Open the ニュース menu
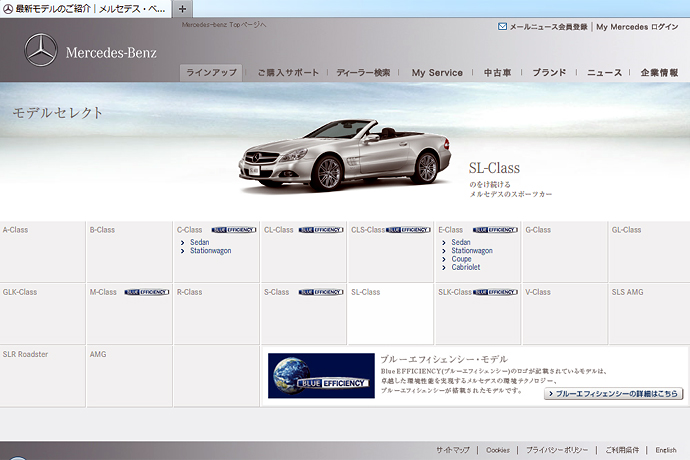The image size is (690, 460). pos(604,73)
